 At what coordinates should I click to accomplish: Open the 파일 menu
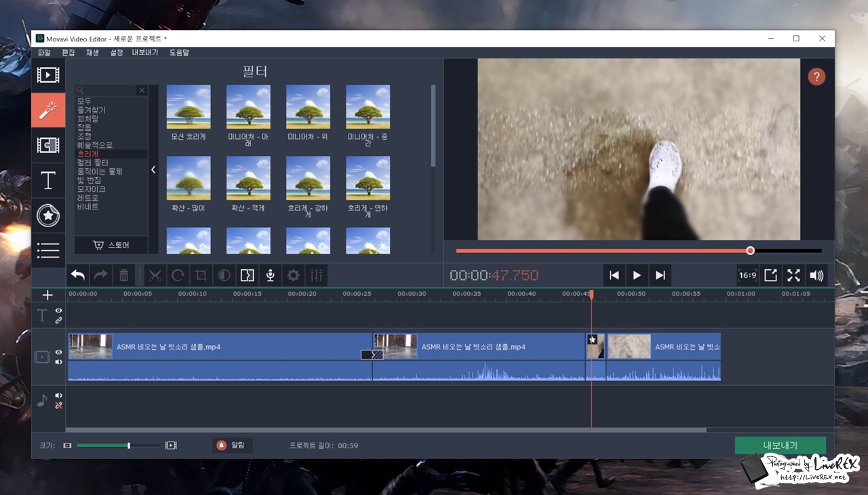pos(44,52)
